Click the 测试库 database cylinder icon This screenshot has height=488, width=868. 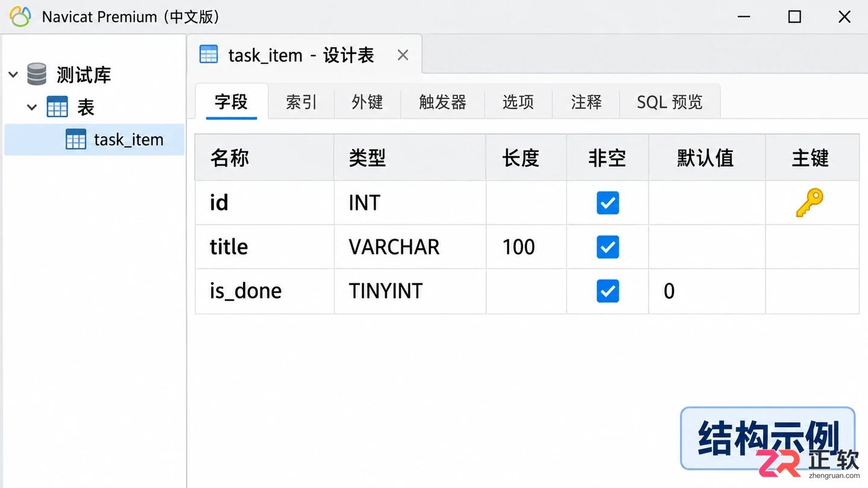coord(37,75)
